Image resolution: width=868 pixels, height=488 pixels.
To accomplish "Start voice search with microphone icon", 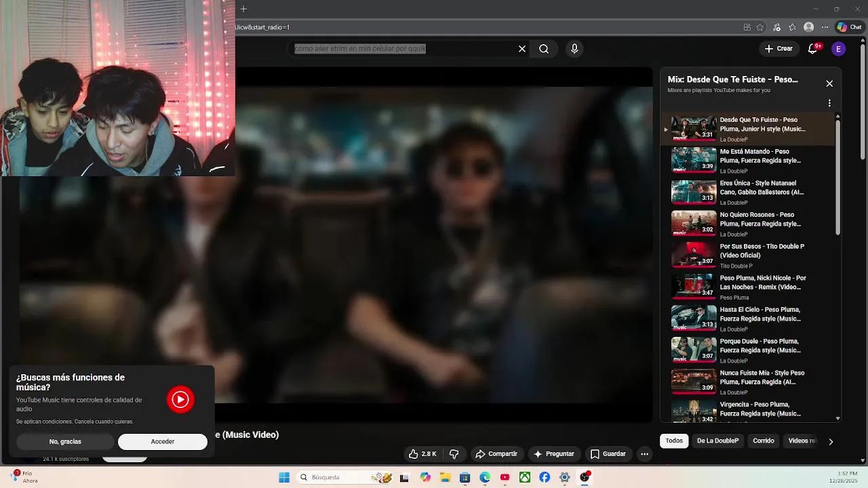I will [x=574, y=49].
